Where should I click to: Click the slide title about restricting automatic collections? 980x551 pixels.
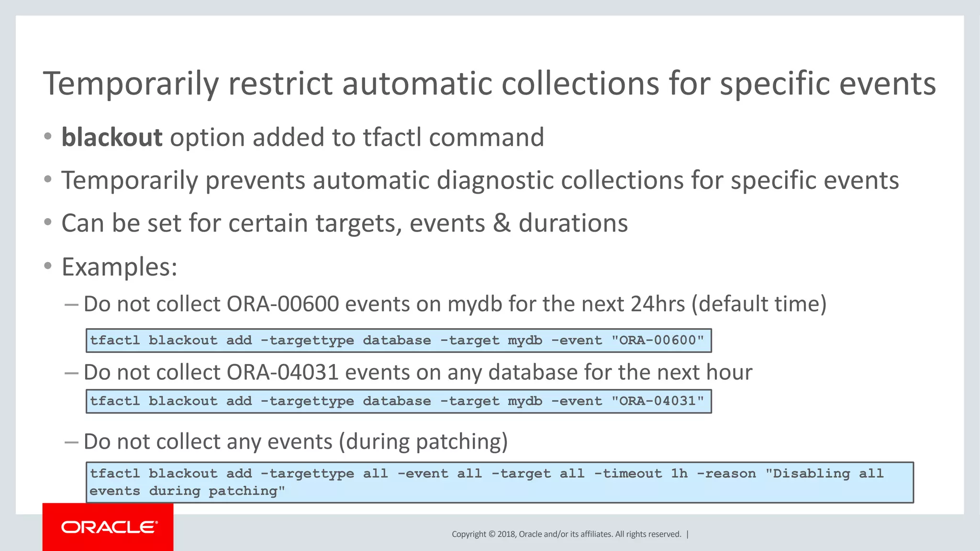[490, 84]
